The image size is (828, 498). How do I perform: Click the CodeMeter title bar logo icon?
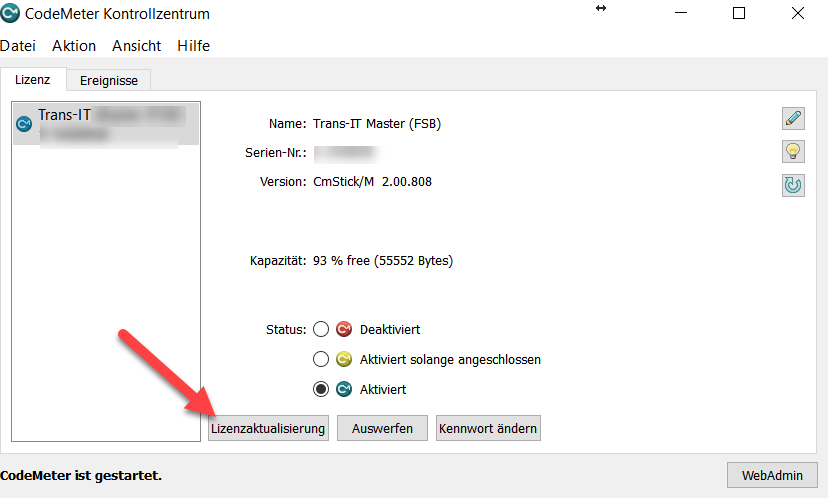[10, 13]
